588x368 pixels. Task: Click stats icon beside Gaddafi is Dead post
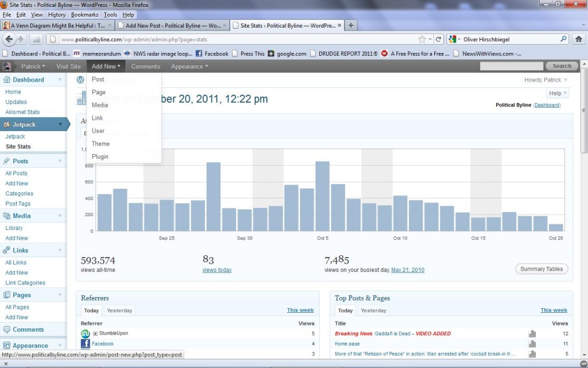(x=532, y=333)
